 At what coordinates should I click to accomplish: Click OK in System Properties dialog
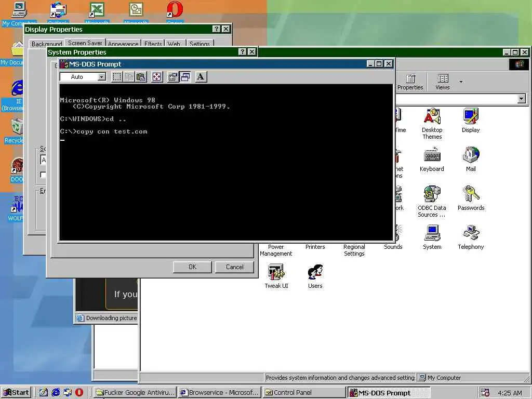click(x=192, y=267)
